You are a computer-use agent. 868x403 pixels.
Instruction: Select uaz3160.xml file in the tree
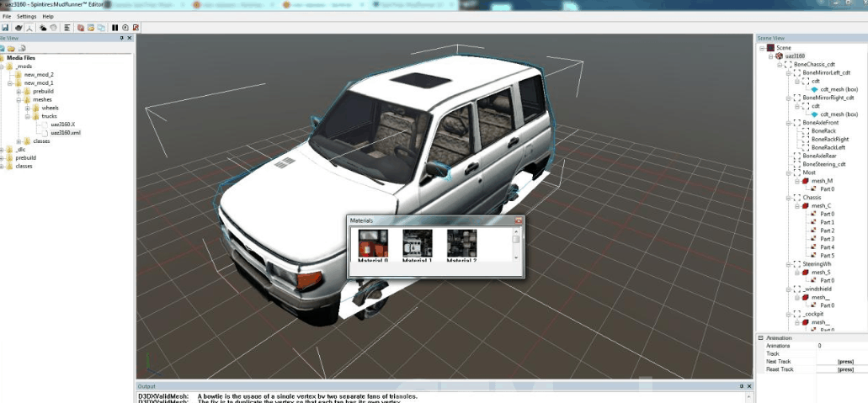[x=65, y=132]
